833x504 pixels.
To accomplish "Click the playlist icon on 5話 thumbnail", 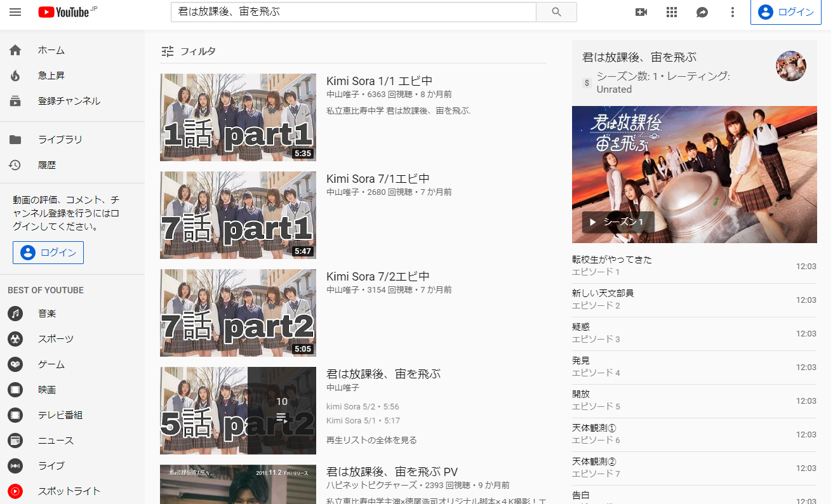I will 282,418.
